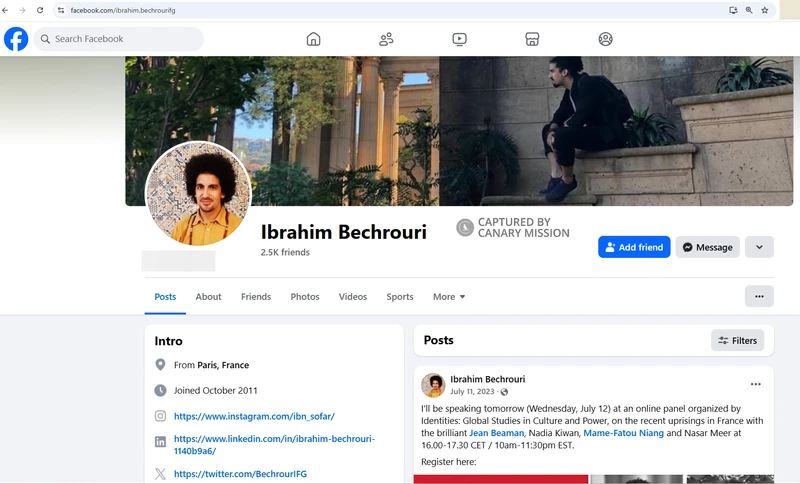This screenshot has width=800, height=484.
Task: Open the LinkedIn ibrahim-bechrouri profile link
Action: 274,445
